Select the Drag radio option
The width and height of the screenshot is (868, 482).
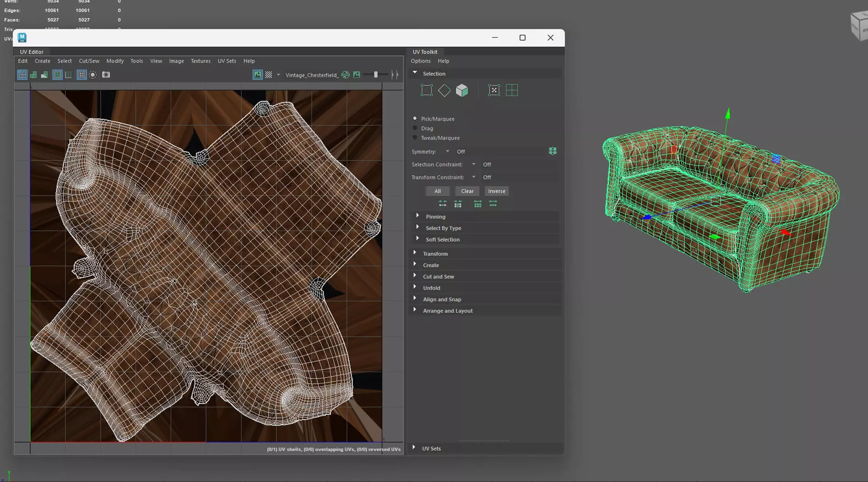[415, 128]
